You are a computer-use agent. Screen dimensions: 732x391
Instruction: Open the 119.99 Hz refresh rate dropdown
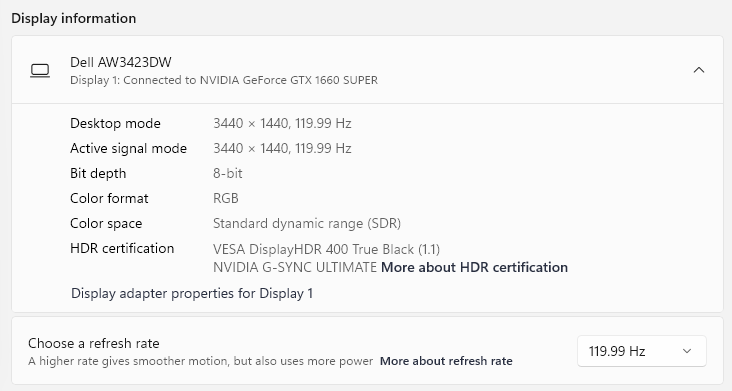(641, 351)
